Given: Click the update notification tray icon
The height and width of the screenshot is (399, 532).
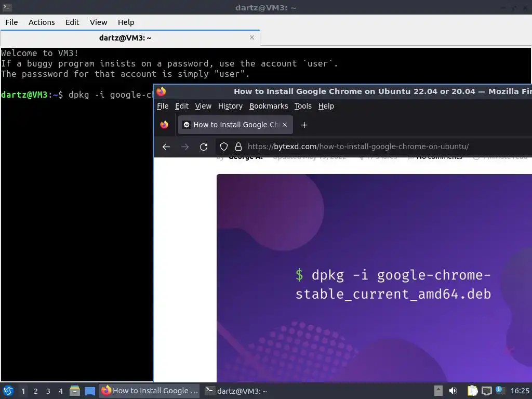Looking at the screenshot, I should click(x=500, y=390).
